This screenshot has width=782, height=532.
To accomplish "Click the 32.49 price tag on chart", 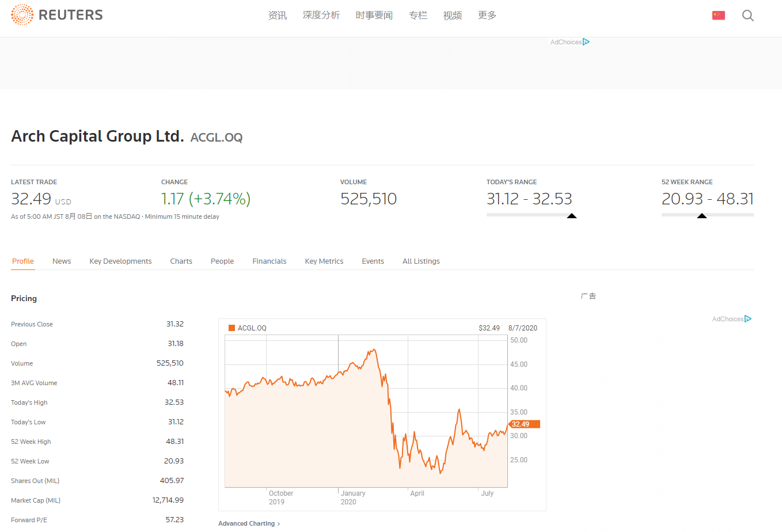I will [x=524, y=424].
